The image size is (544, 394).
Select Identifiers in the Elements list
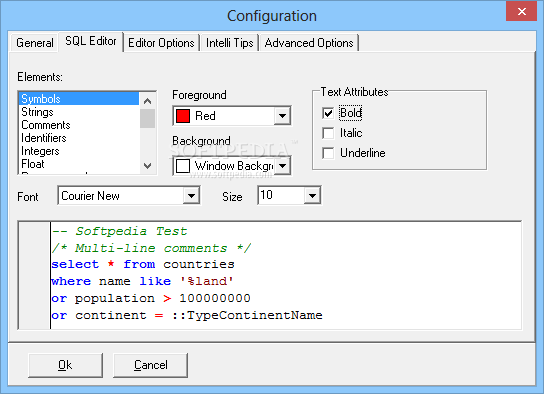(x=79, y=138)
